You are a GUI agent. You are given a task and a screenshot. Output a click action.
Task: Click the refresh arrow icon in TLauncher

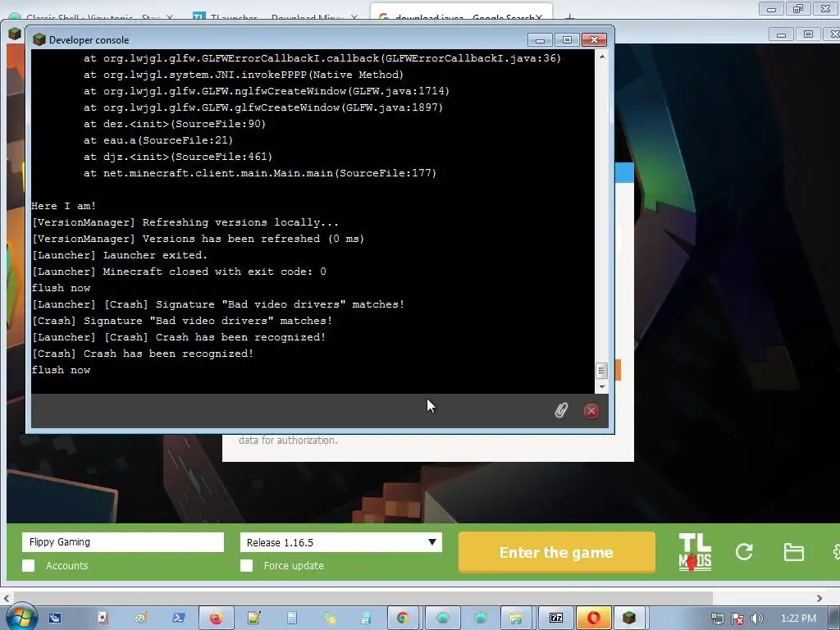coord(744,552)
